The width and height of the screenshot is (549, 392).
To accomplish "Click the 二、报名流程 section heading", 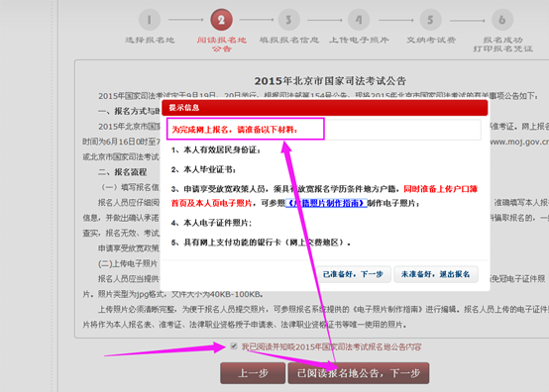I will 122,172.
